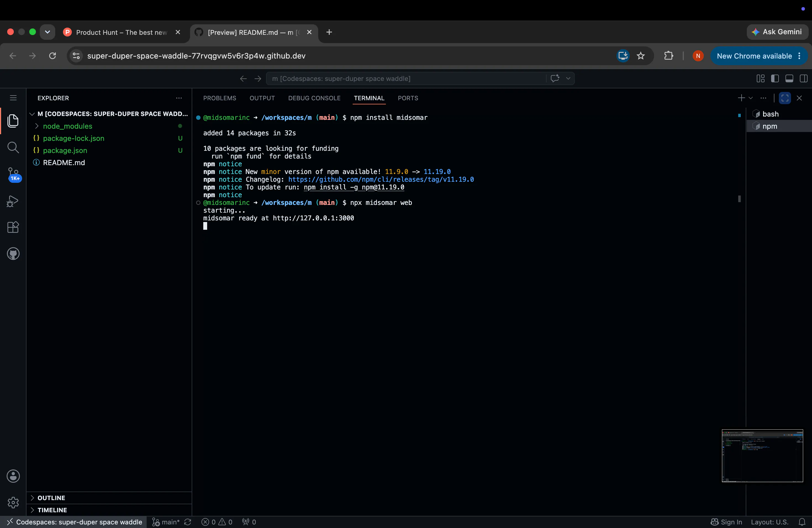Image resolution: width=812 pixels, height=528 pixels.
Task: Open the Search view icon
Action: [13, 147]
